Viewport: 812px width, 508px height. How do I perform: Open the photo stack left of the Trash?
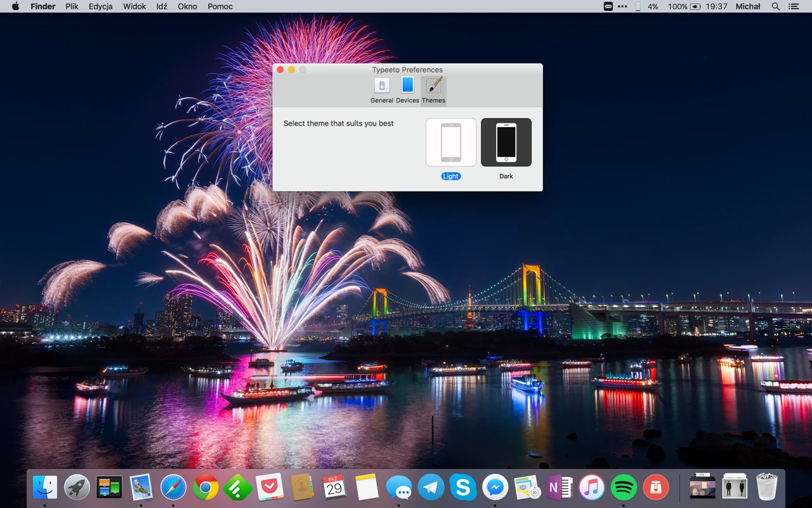pyautogui.click(x=702, y=487)
